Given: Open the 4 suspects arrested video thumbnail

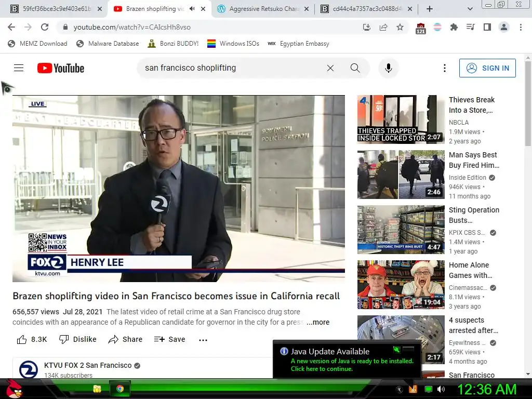Looking at the screenshot, I should click(x=401, y=340).
